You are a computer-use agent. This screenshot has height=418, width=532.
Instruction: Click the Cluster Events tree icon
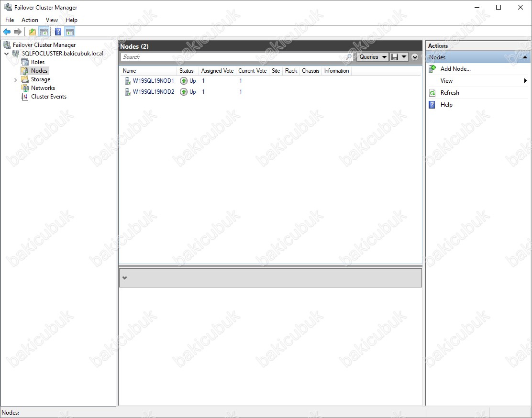(25, 97)
